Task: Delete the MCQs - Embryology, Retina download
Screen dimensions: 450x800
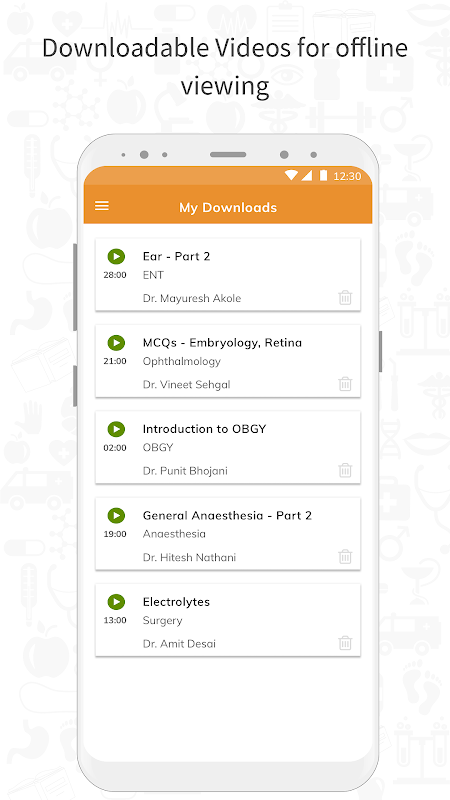Action: point(345,384)
